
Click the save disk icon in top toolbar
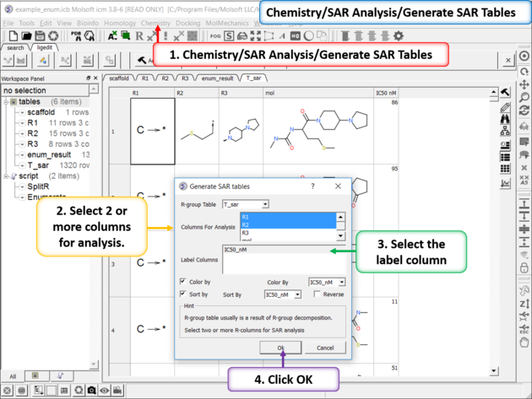pos(40,36)
